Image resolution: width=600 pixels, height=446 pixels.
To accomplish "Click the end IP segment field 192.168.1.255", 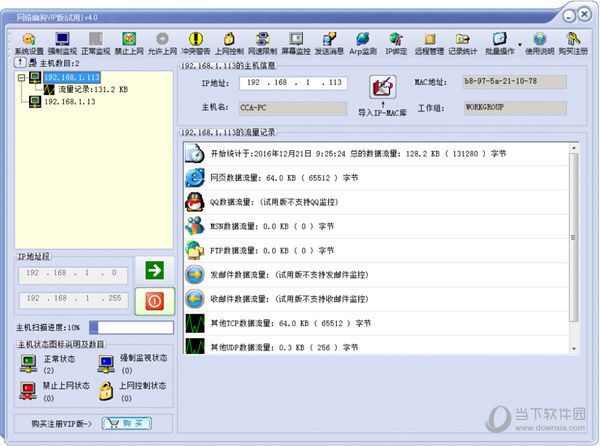I will [x=73, y=300].
